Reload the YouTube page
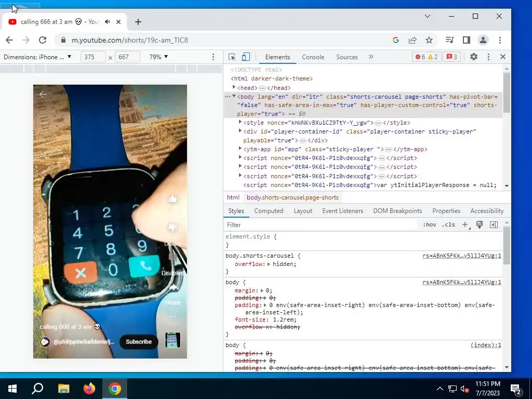Image resolution: width=532 pixels, height=399 pixels. coord(43,40)
